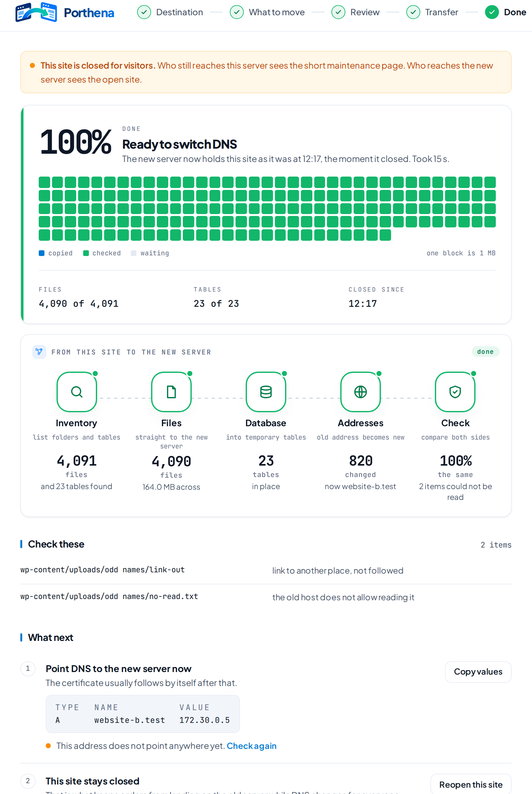Click the 4,090 of 4,091 files value
The height and width of the screenshot is (794, 532).
[x=79, y=304]
